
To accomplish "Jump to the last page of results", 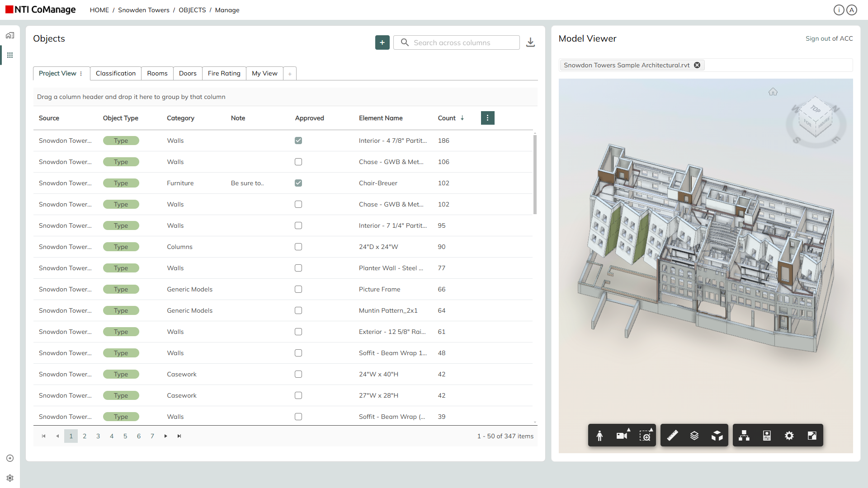I will [179, 436].
